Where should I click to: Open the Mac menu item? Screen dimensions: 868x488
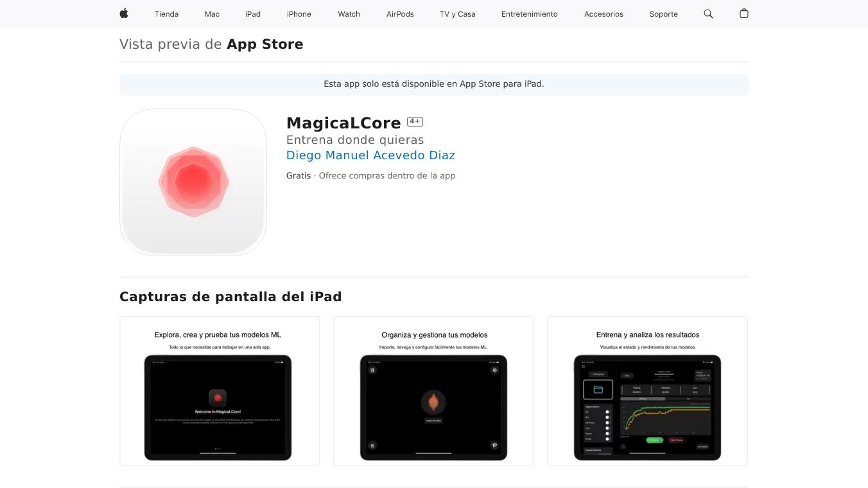(x=212, y=14)
